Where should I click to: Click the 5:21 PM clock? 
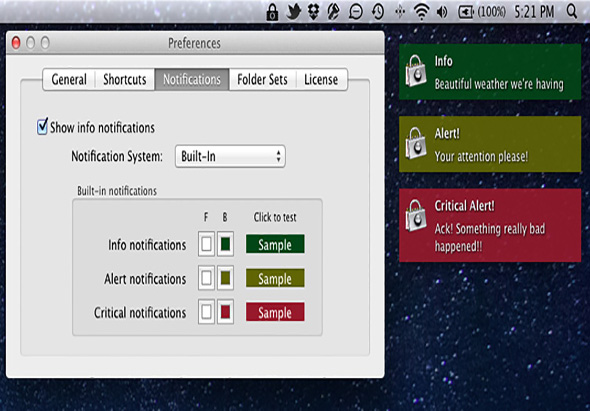pyautogui.click(x=534, y=12)
